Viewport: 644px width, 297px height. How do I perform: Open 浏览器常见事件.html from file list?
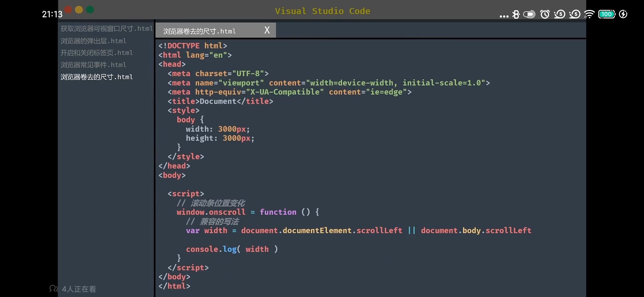[93, 65]
